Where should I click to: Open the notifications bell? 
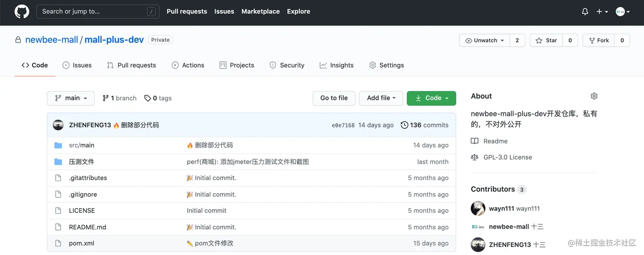click(x=585, y=11)
